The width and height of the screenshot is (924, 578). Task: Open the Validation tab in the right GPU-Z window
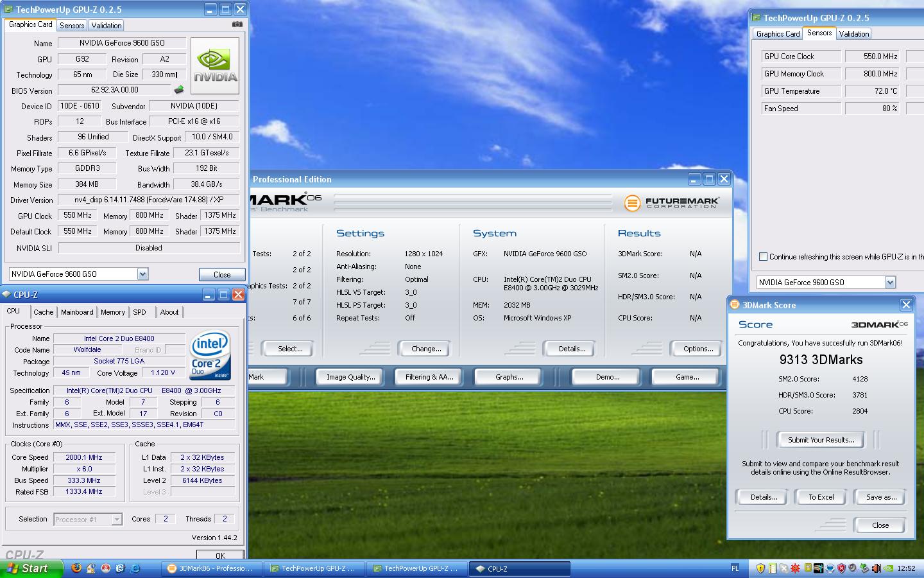853,34
